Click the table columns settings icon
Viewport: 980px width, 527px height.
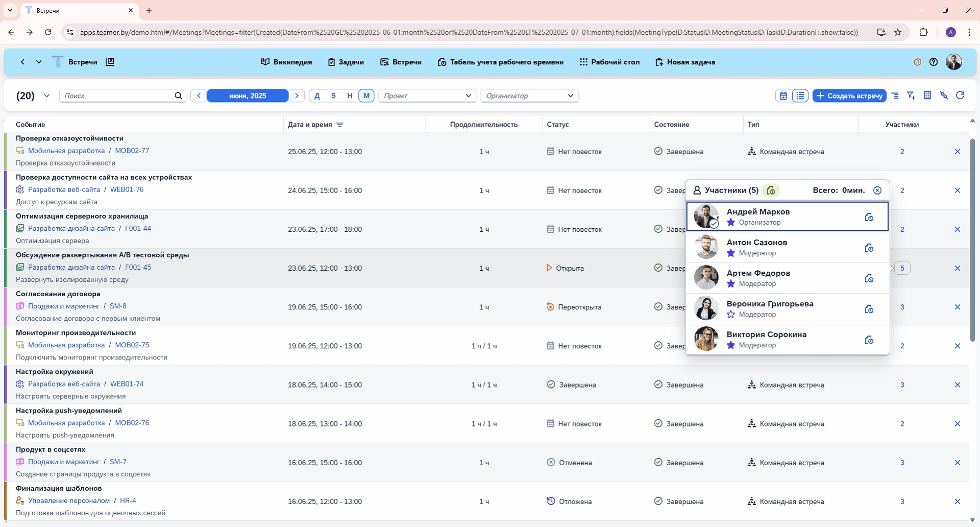pos(927,95)
